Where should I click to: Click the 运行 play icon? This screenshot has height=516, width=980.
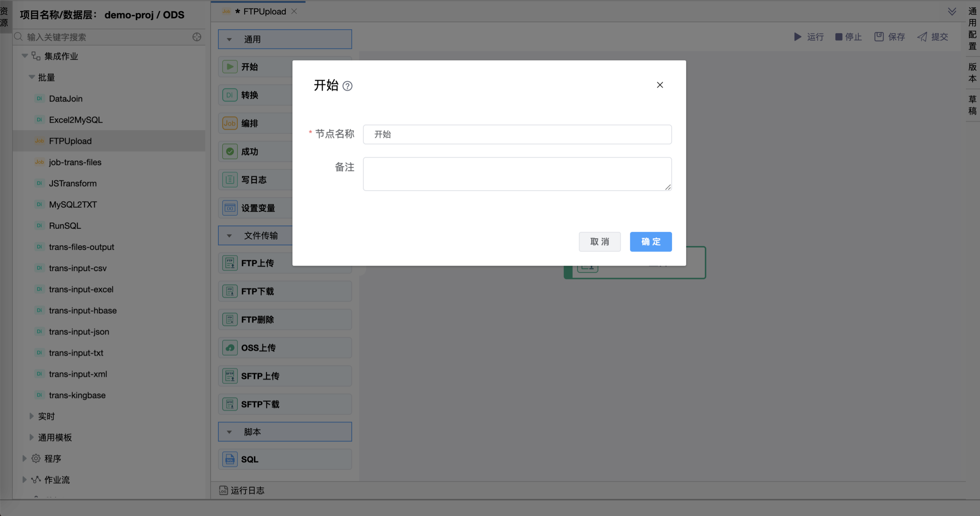(x=798, y=37)
